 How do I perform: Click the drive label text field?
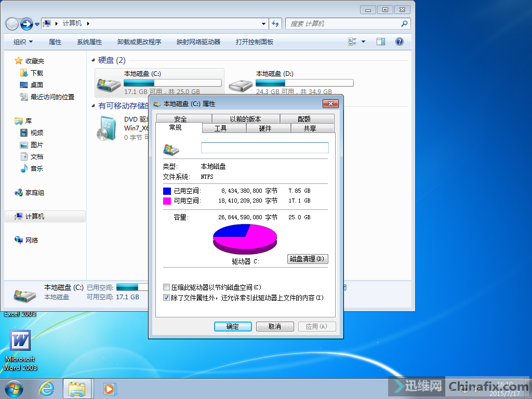coord(264,148)
